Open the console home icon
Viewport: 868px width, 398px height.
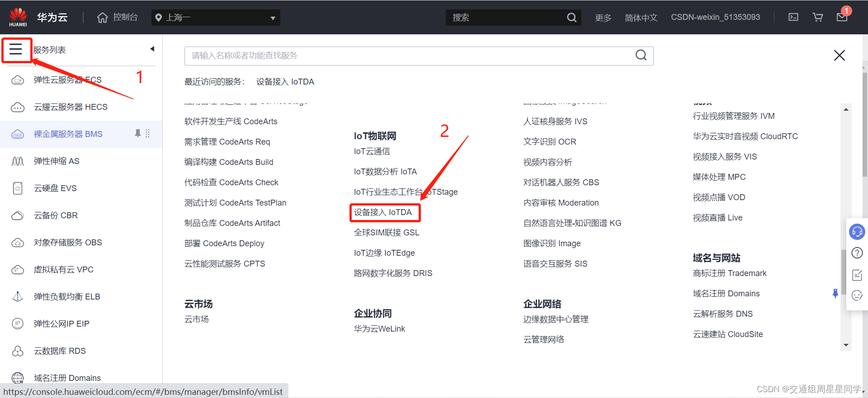click(103, 18)
